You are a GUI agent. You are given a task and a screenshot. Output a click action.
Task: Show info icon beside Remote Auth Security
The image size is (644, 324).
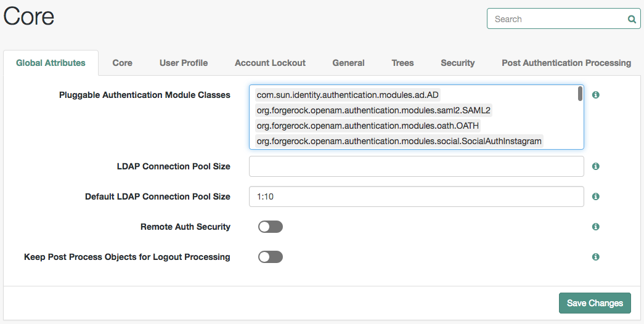[595, 227]
